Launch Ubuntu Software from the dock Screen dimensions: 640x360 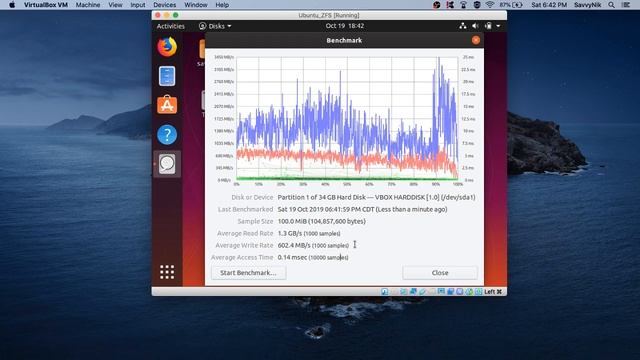click(167, 105)
